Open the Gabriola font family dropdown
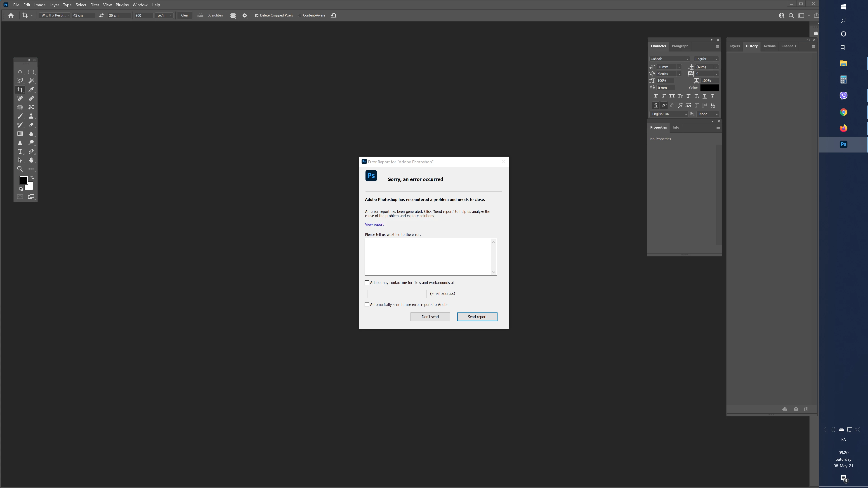Image resolution: width=868 pixels, height=488 pixels. (687, 59)
